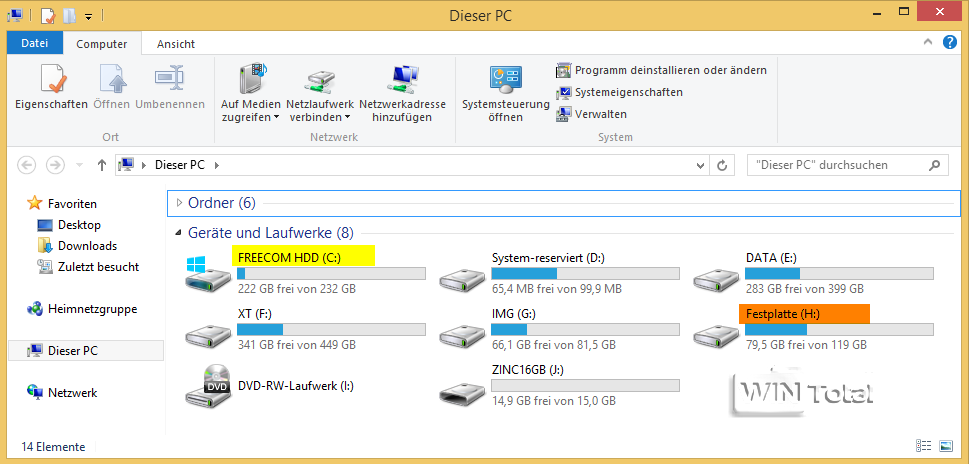Click the ZINC16GB (J:) capacity bar
The image size is (969, 464).
[585, 386]
